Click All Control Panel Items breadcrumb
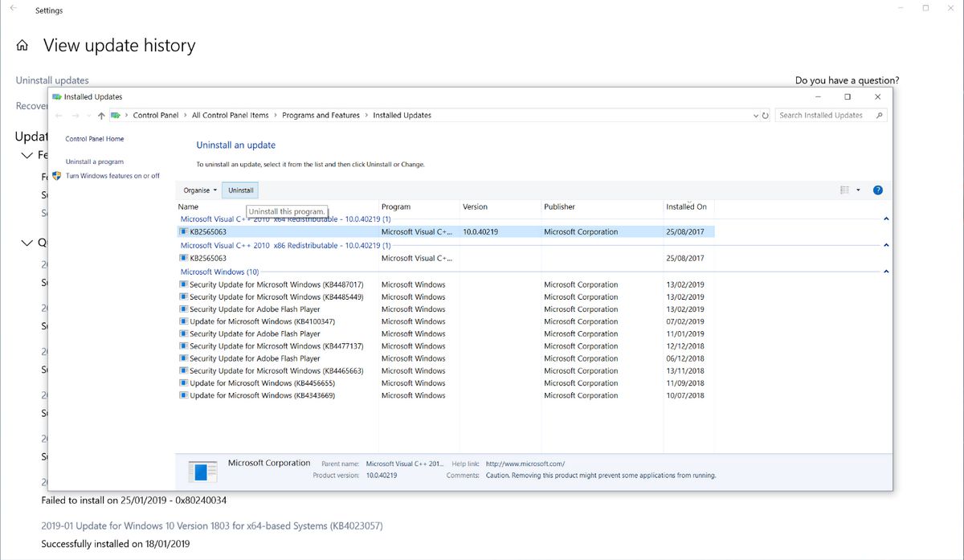Screen dimensions: 964x560 pyautogui.click(x=231, y=116)
